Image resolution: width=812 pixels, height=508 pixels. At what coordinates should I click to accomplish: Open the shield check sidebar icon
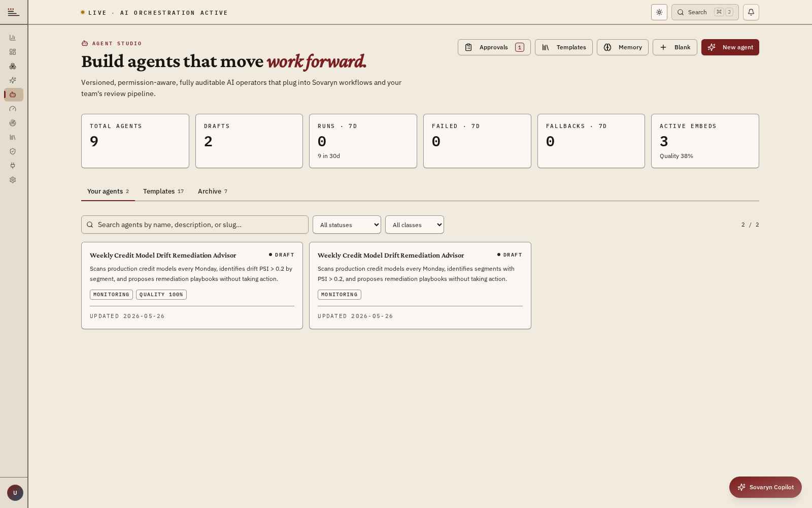(x=13, y=151)
